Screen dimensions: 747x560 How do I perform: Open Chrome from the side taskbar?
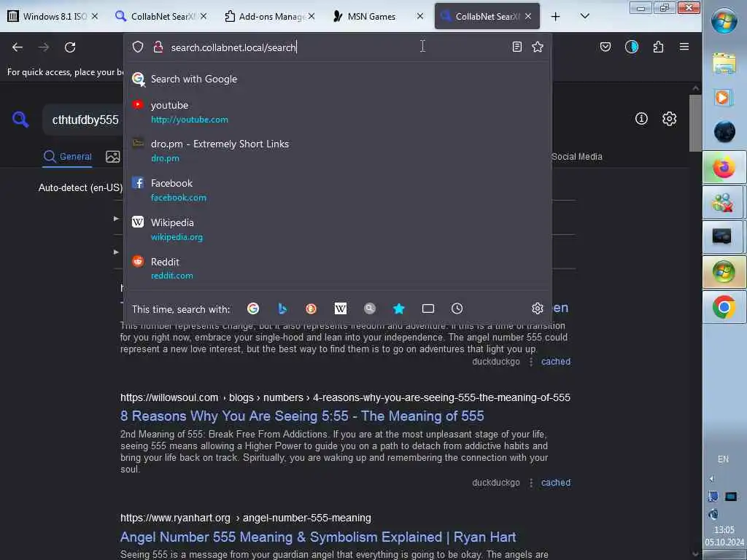[x=724, y=307]
